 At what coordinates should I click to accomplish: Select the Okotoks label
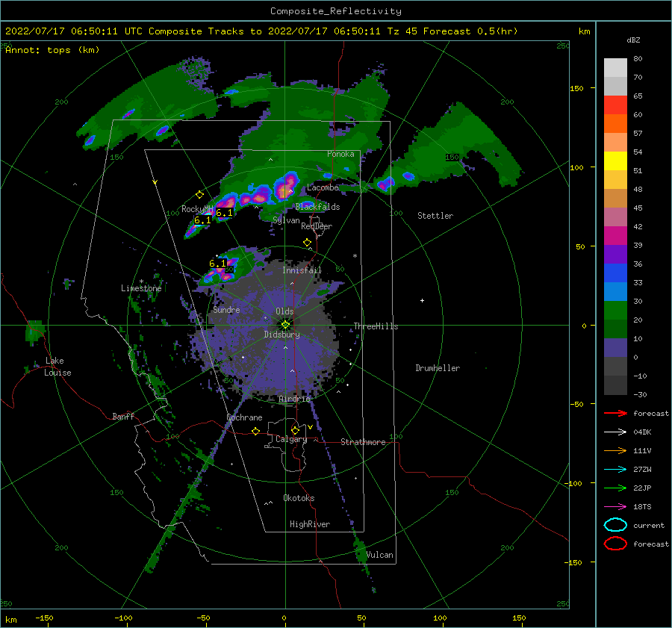[x=299, y=497]
